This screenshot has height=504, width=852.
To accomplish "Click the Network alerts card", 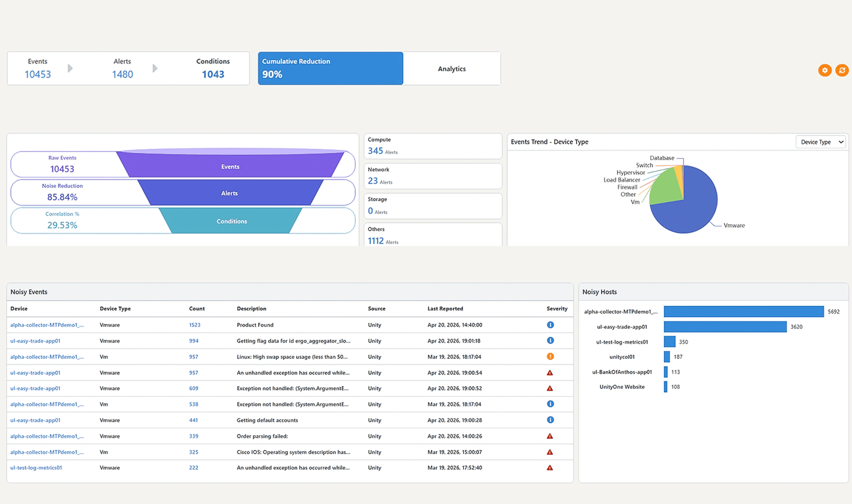I will [432, 176].
